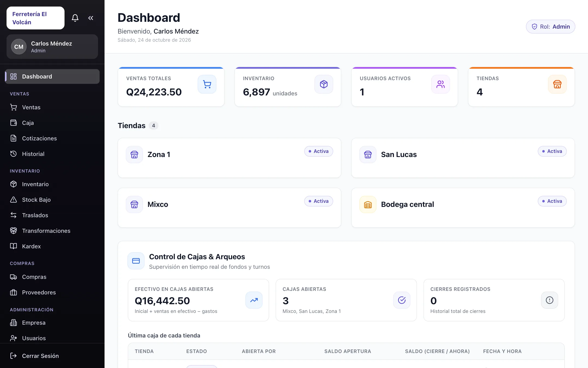The image size is (588, 368).
Task: Click the Bodega central warehouse icon
Action: pos(368,204)
